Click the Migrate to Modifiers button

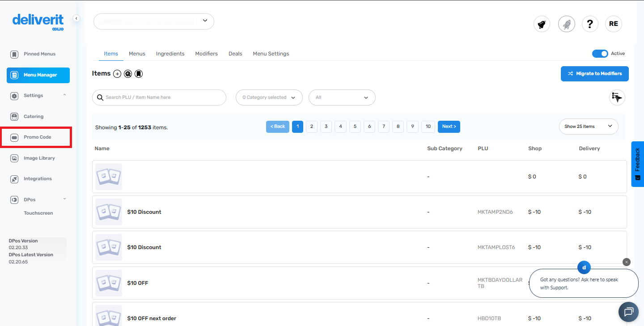coord(594,73)
